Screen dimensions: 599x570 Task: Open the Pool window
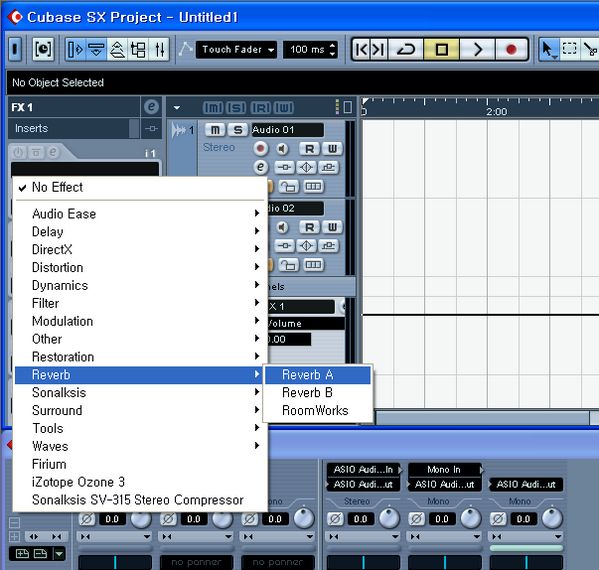[x=138, y=50]
